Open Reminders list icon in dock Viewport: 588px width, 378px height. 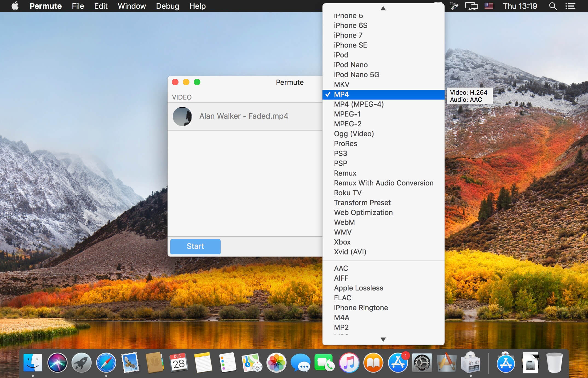click(x=227, y=363)
